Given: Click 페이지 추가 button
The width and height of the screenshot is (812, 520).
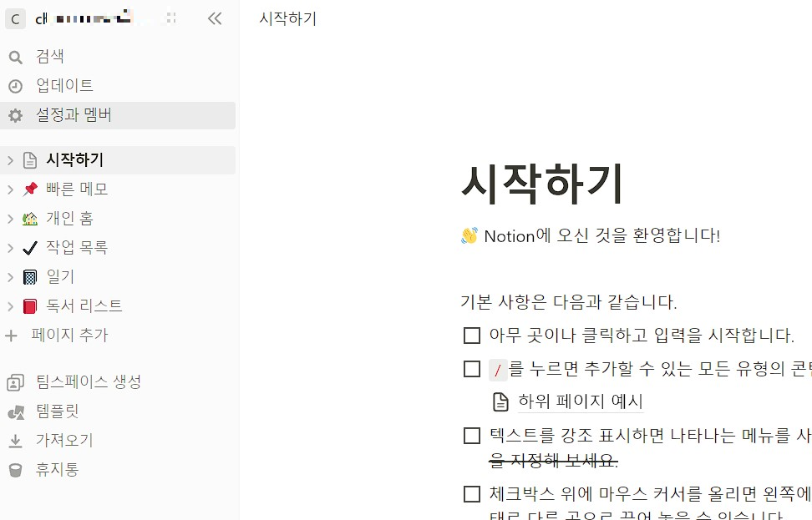Looking at the screenshot, I should coord(118,336).
